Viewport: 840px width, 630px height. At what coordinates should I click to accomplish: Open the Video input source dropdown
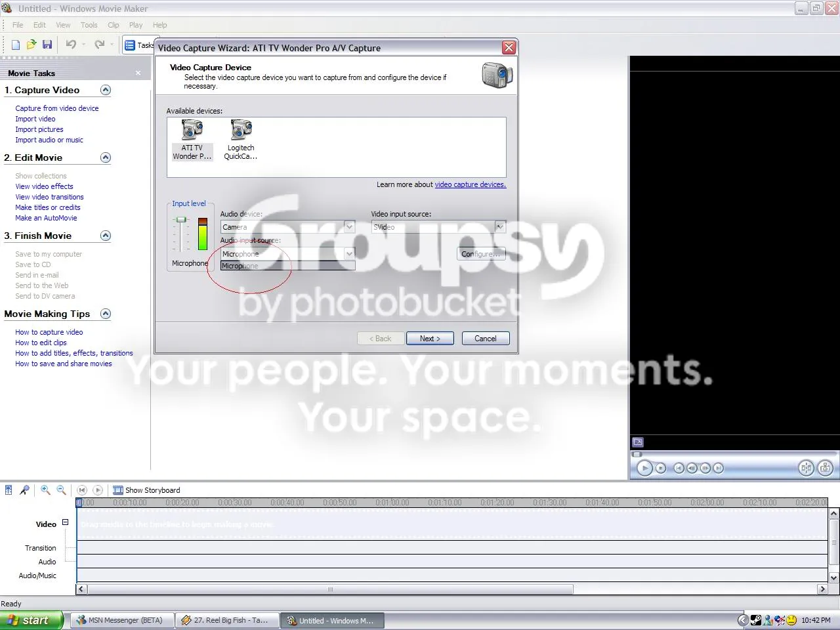point(499,227)
